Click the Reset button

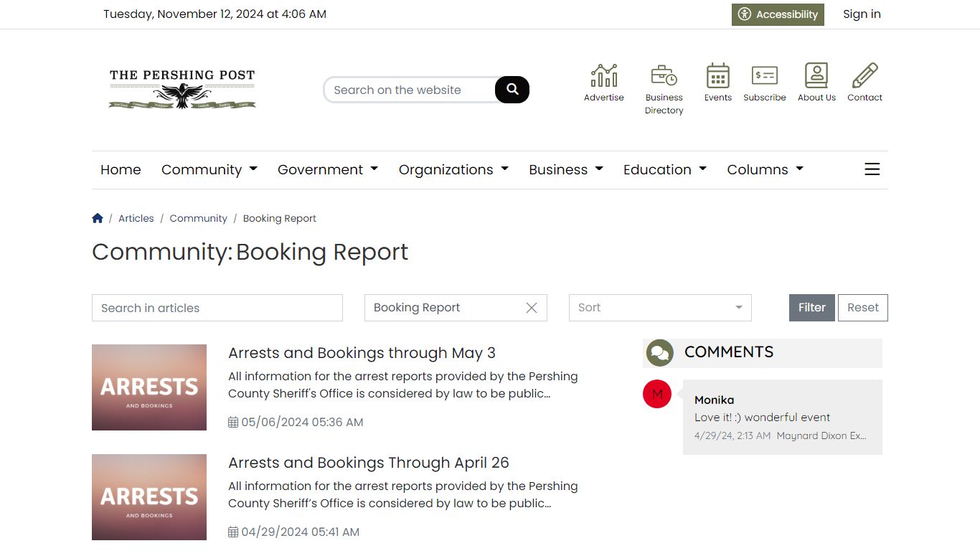pyautogui.click(x=863, y=308)
